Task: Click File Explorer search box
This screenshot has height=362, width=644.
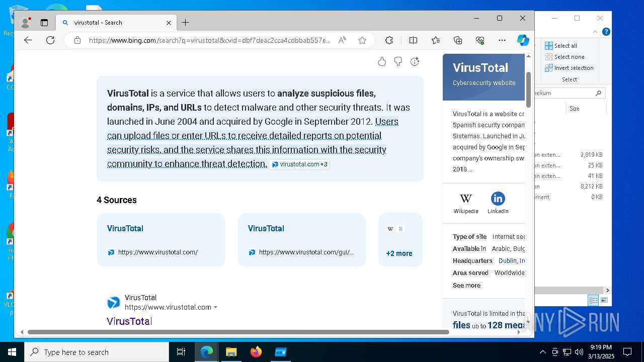Action: (570, 93)
